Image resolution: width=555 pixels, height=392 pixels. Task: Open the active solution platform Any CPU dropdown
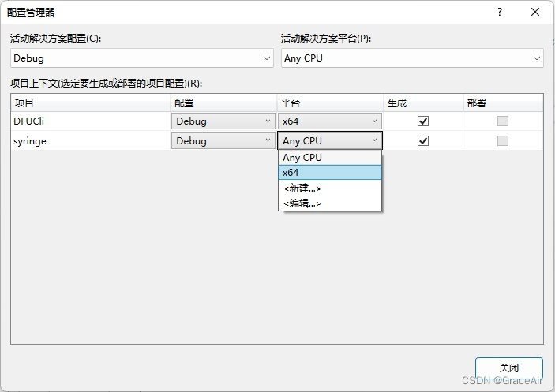click(412, 58)
